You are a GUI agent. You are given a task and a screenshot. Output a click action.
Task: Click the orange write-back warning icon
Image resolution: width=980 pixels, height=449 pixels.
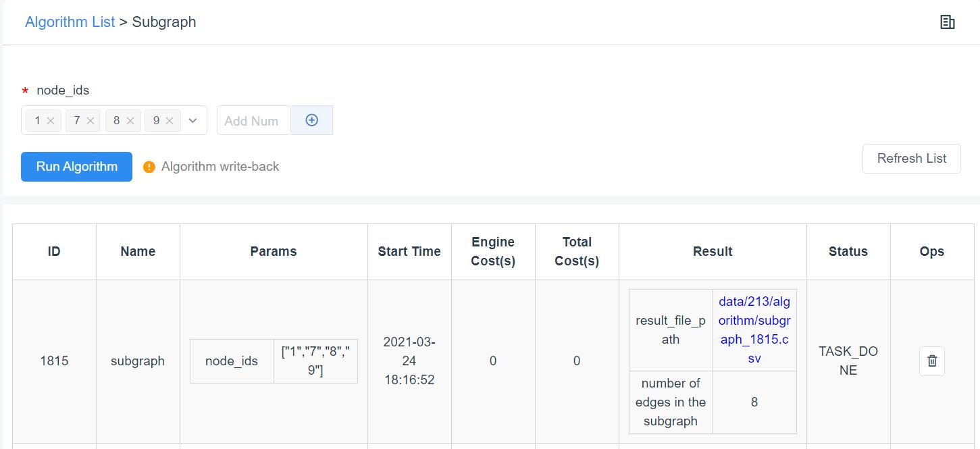point(149,167)
